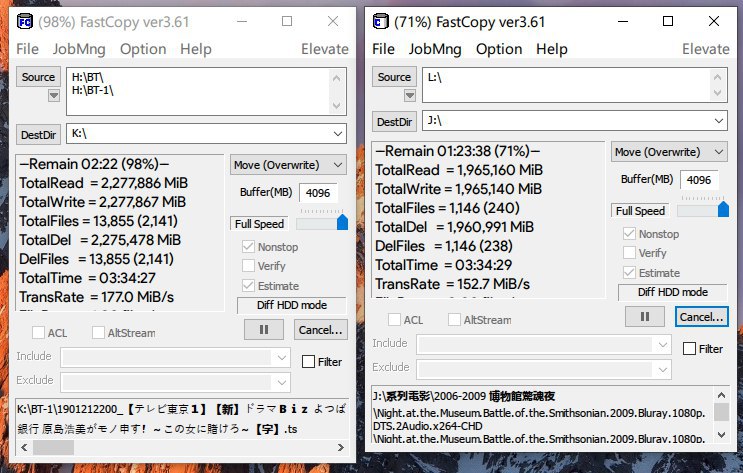Open the JobMng menu in the left window

[x=79, y=49]
